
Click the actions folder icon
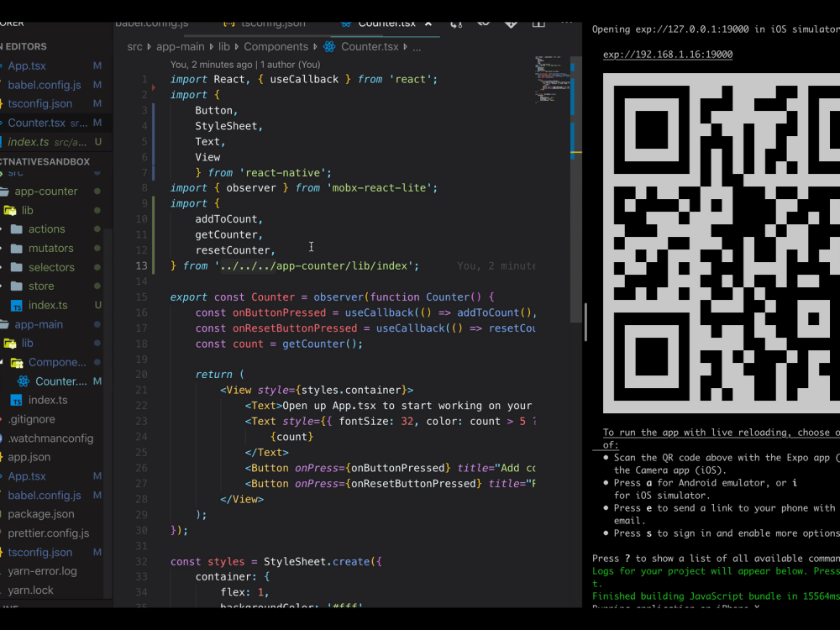coord(17,229)
